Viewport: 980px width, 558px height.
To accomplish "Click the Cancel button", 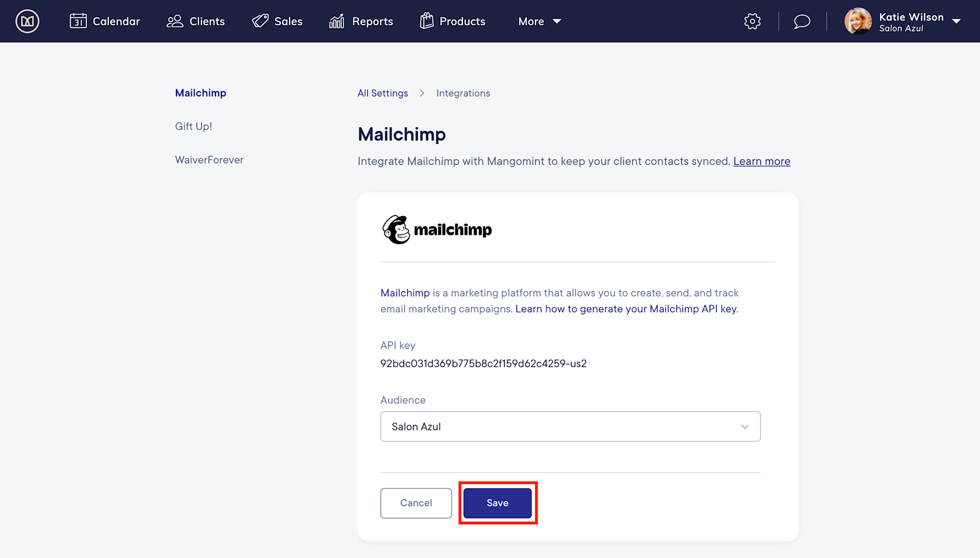I will pyautogui.click(x=416, y=503).
